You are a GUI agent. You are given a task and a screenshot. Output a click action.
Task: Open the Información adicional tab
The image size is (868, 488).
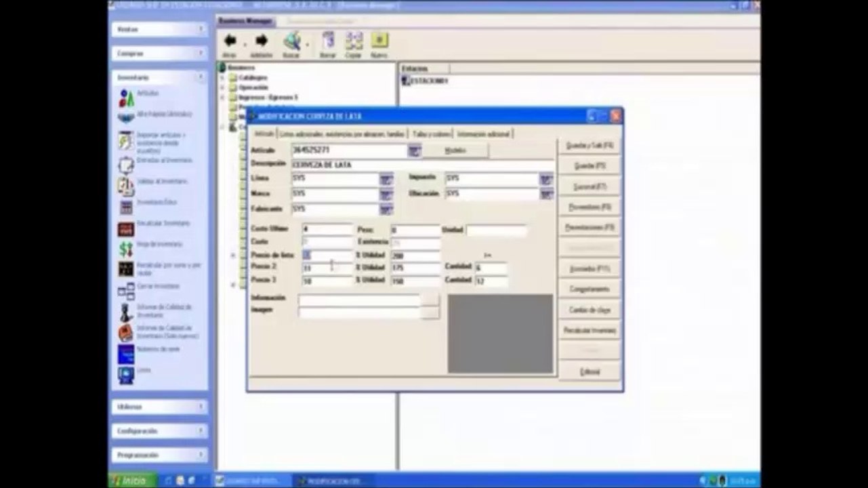[x=483, y=134]
